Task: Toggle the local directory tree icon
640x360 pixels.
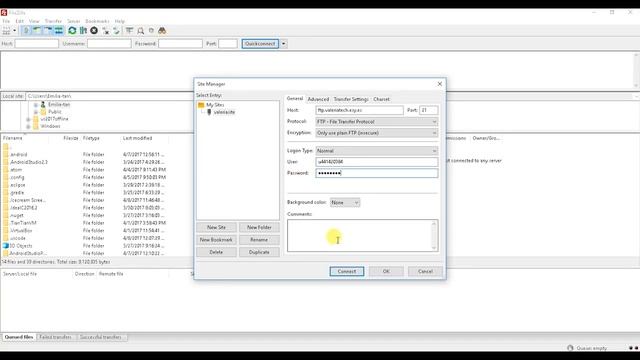Action: [37, 31]
